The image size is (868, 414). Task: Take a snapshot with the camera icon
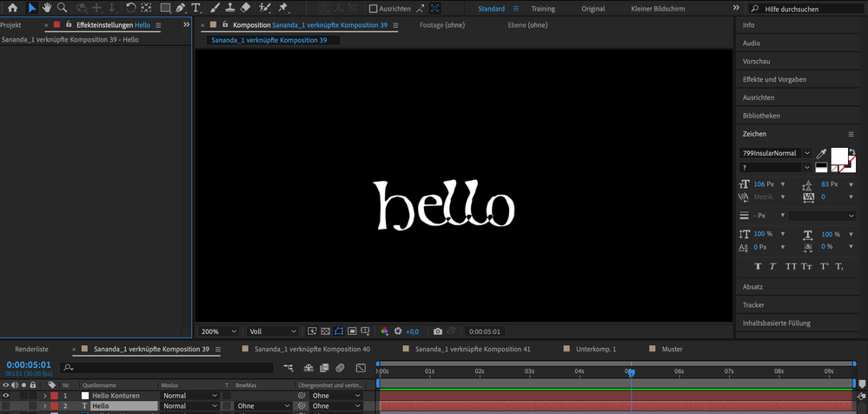coord(438,331)
